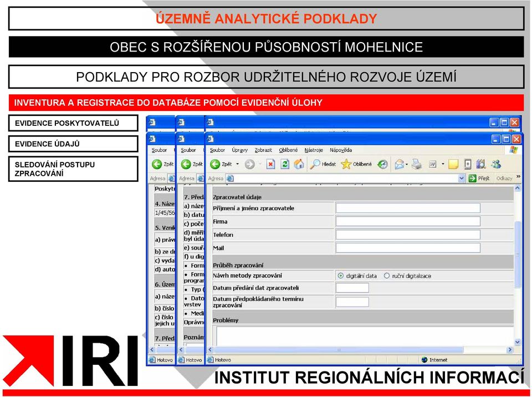Click the Hledat magnifier search button
The height and width of the screenshot is (397, 532).
pyautogui.click(x=323, y=164)
